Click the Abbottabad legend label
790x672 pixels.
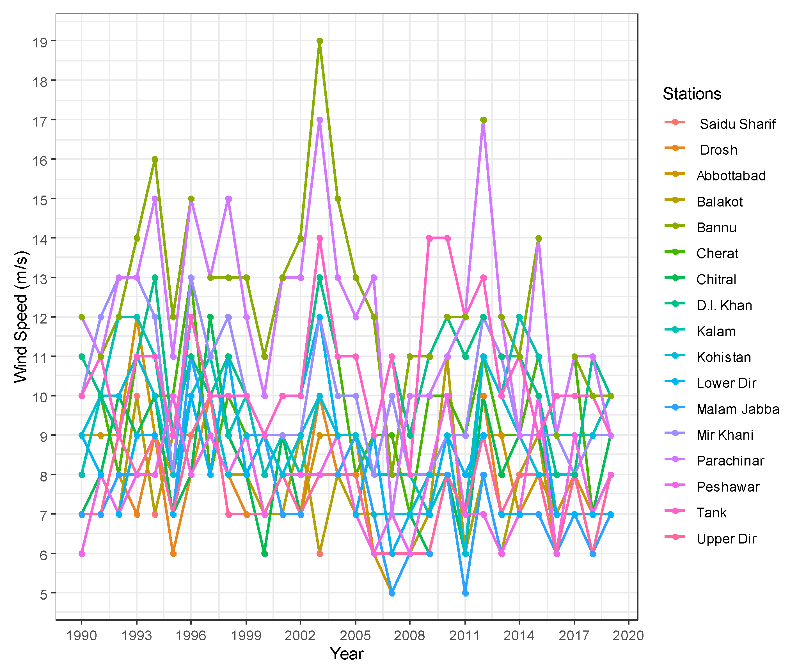(x=731, y=176)
